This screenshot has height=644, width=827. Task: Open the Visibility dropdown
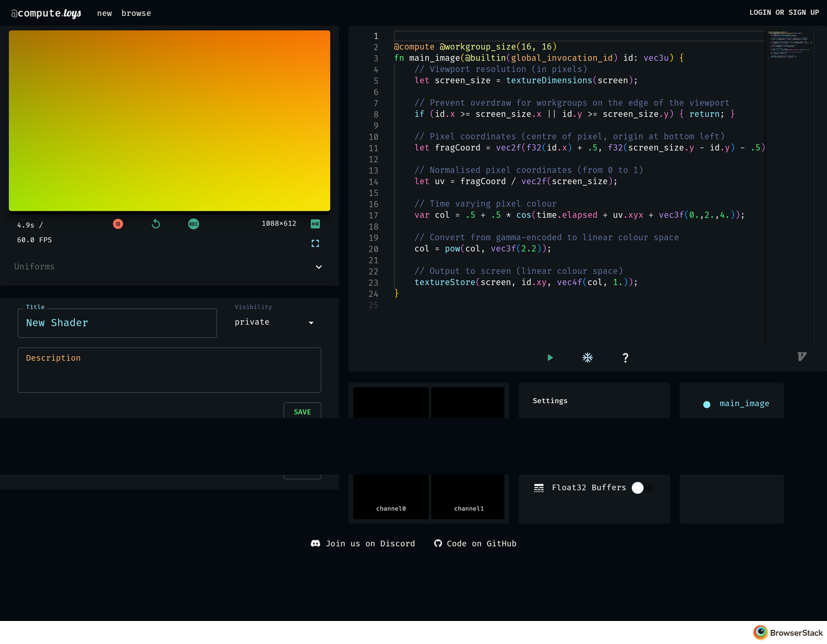point(275,322)
